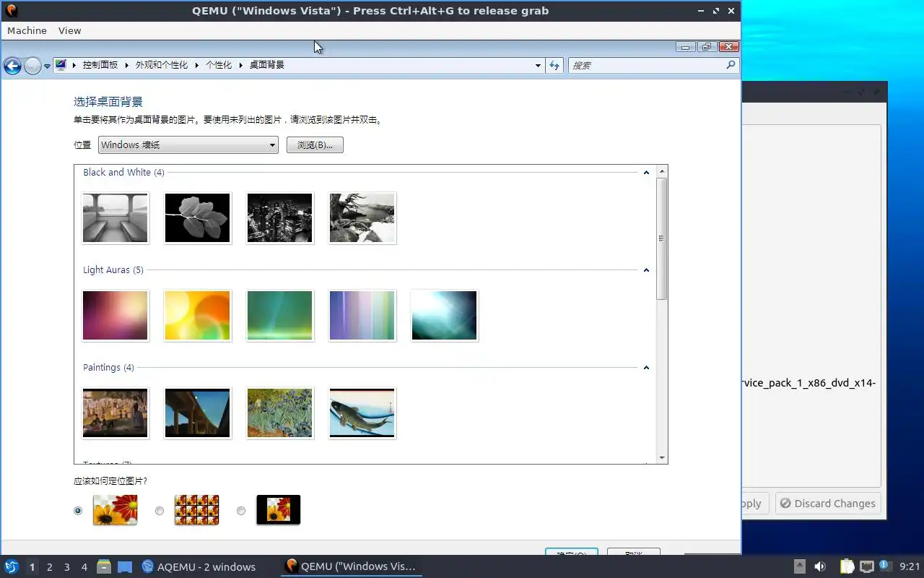This screenshot has height=578, width=924.
Task: Select the fit-to-screen positioning radio button
Action: [78, 511]
